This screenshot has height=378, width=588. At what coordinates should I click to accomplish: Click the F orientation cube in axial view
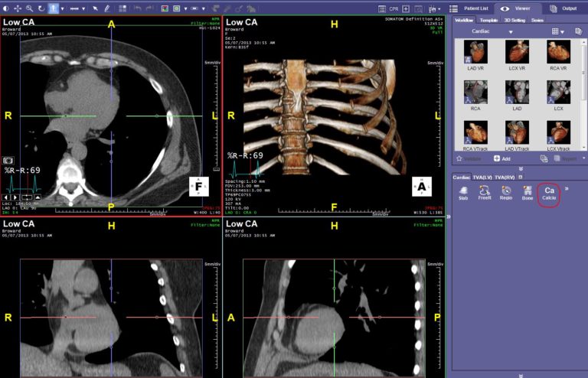coord(199,186)
